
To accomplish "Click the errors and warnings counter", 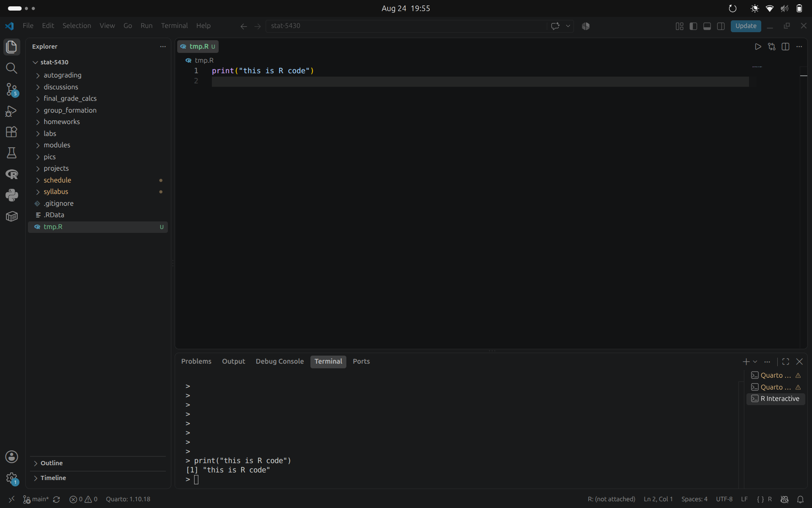I will (83, 499).
